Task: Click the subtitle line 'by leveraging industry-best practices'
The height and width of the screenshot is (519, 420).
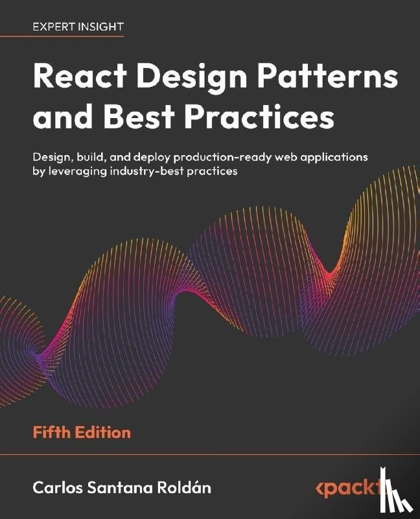Action: (x=135, y=171)
